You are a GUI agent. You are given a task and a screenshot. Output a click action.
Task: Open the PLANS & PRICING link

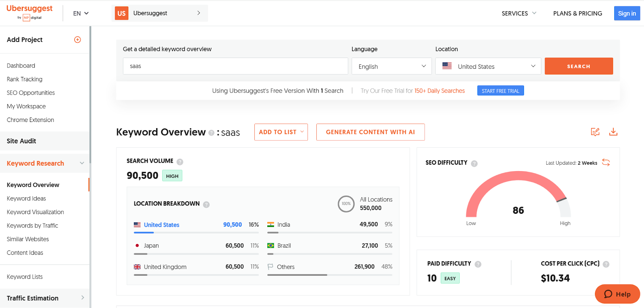[x=578, y=13]
